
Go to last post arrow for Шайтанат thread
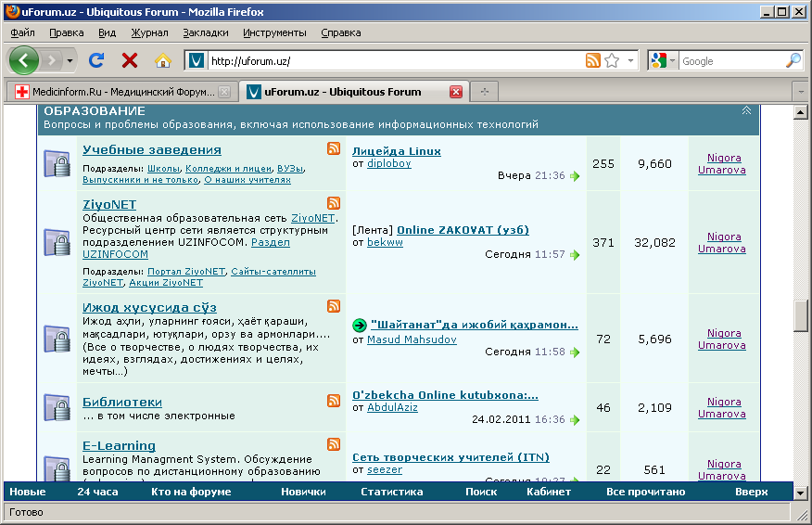pos(575,352)
